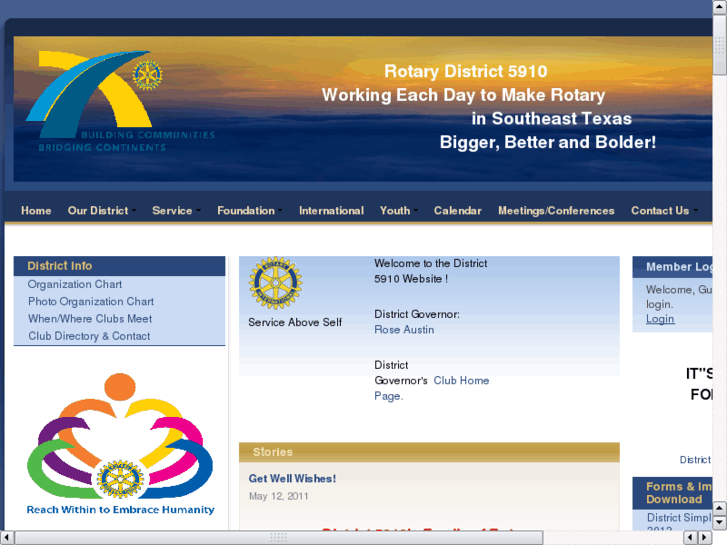Click the Member Login panel header
This screenshot has height=545, width=727.
coord(672,267)
